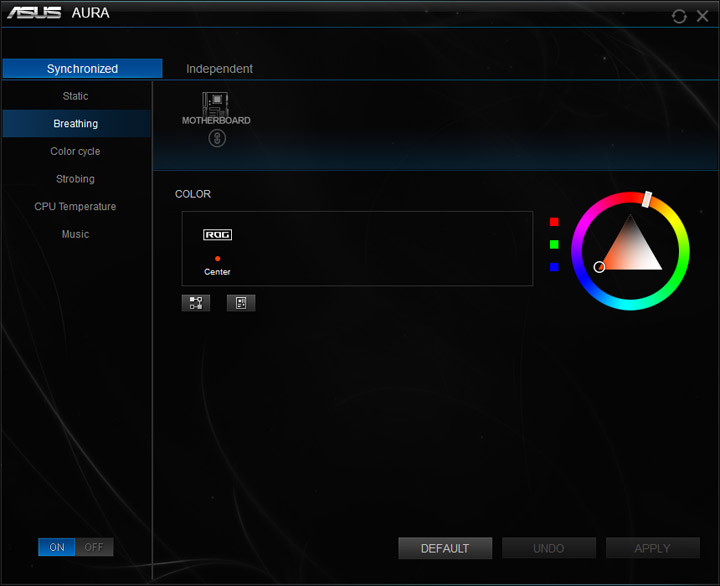
Task: Toggle the sync link icon under Motherboard
Action: [x=217, y=138]
